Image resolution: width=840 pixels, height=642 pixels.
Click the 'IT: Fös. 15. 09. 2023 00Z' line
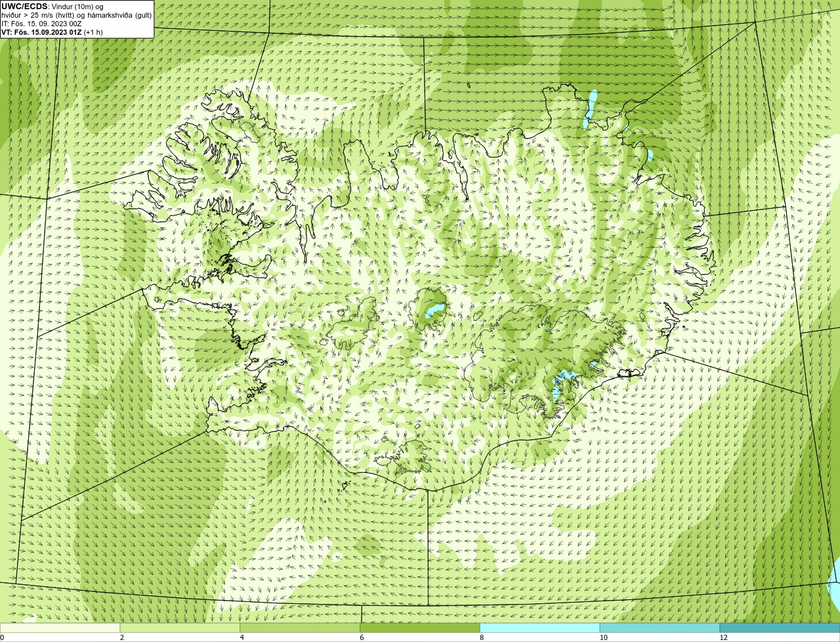point(41,23)
